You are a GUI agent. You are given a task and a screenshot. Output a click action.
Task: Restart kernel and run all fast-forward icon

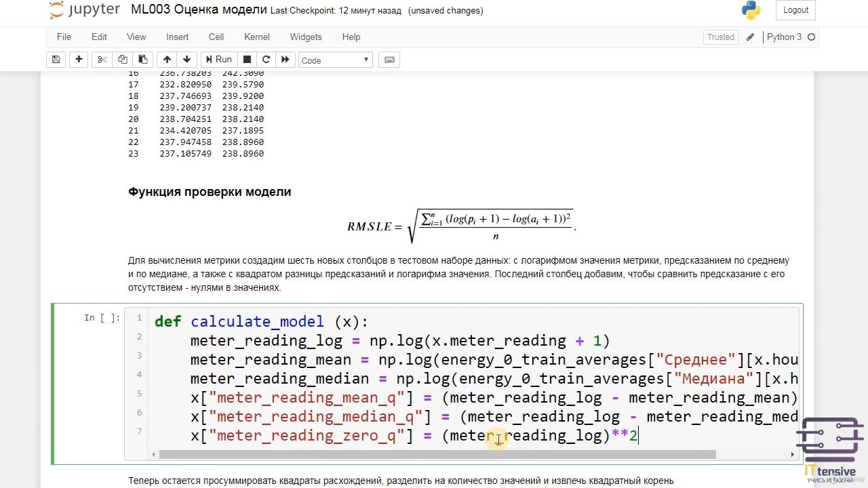[285, 60]
